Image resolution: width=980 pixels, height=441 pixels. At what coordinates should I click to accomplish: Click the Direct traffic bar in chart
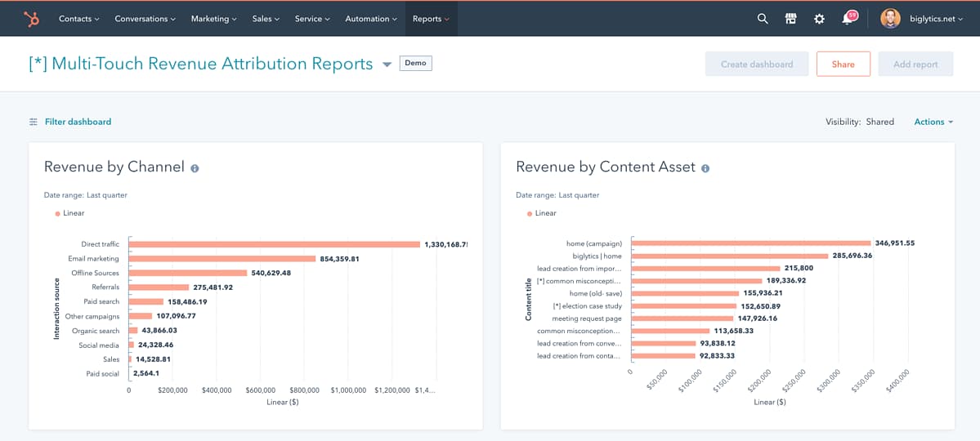coord(274,244)
